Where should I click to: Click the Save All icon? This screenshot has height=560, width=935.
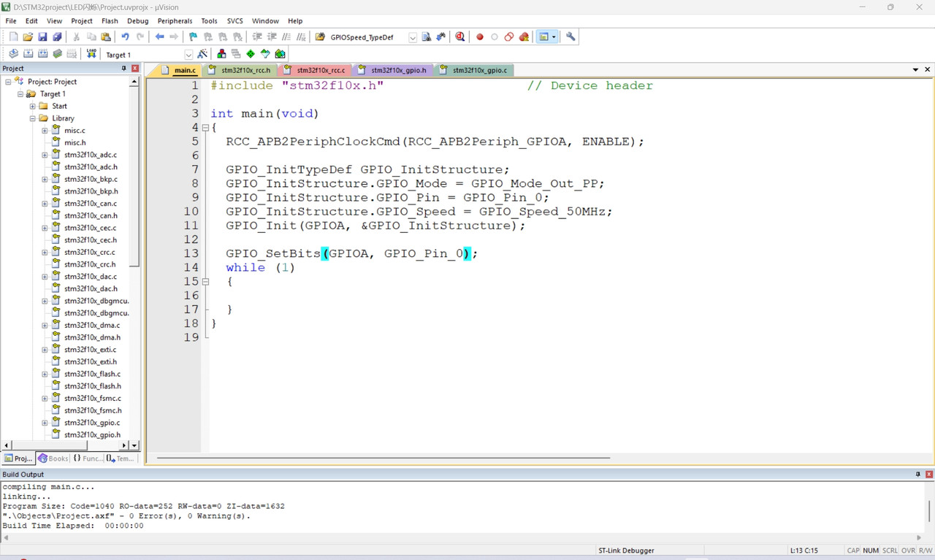coord(57,37)
